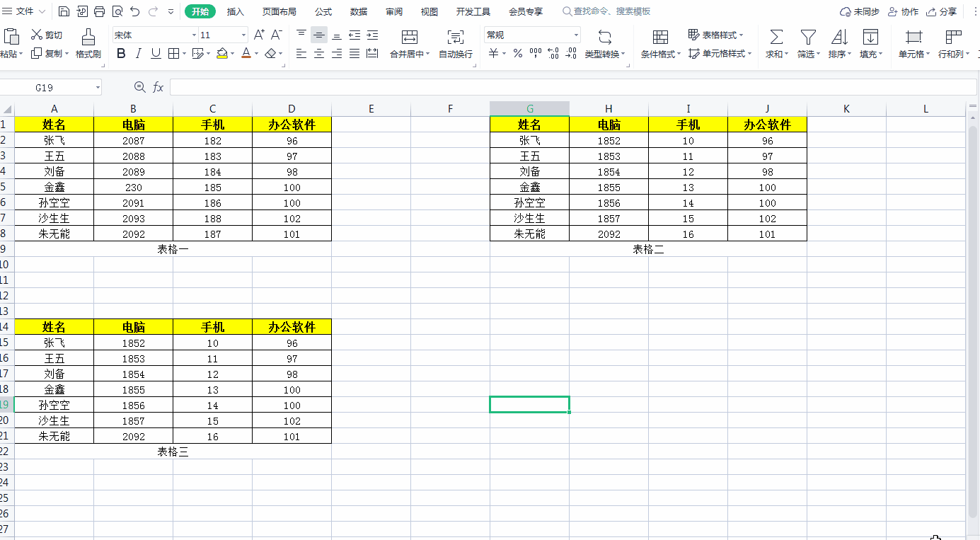980x540 pixels.
Task: Click the search commands box (查找命令)
Action: [x=606, y=11]
